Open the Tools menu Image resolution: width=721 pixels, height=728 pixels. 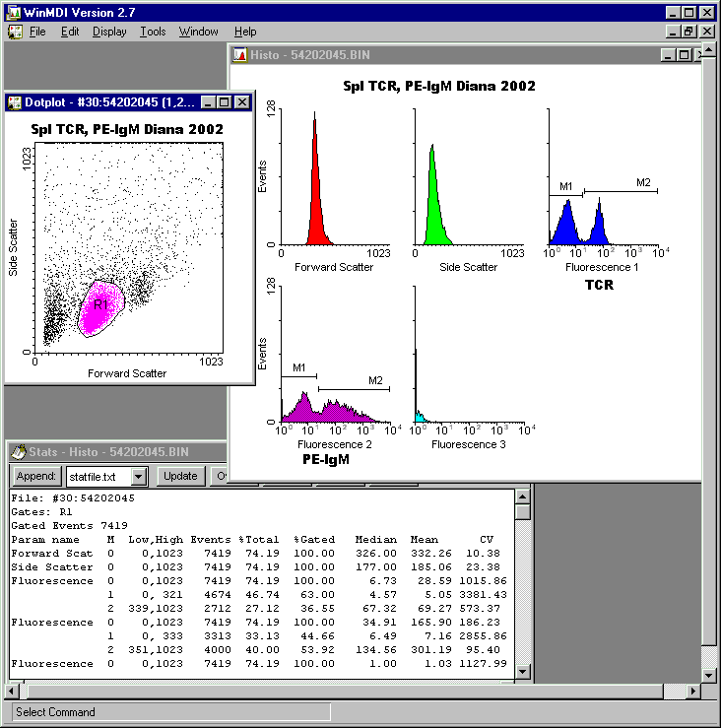(x=153, y=32)
